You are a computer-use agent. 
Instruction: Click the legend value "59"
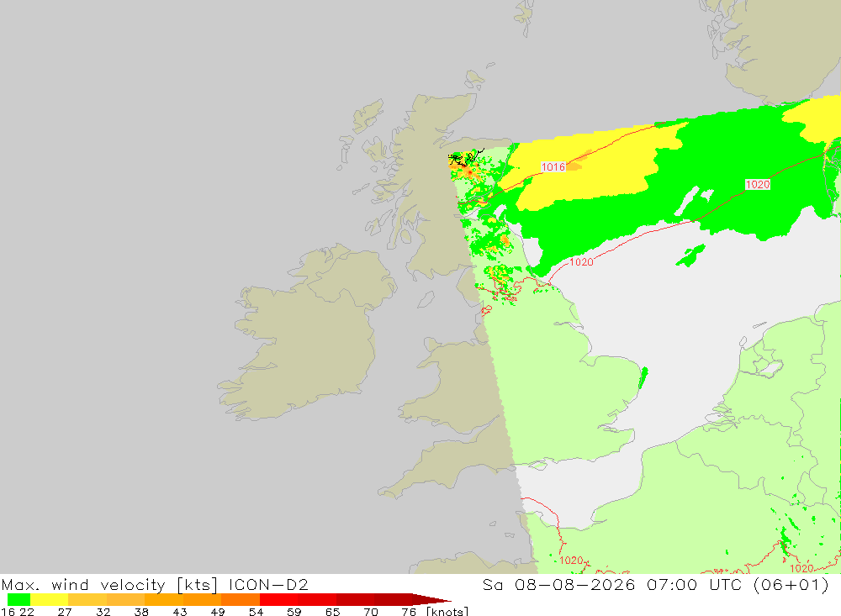point(294,612)
